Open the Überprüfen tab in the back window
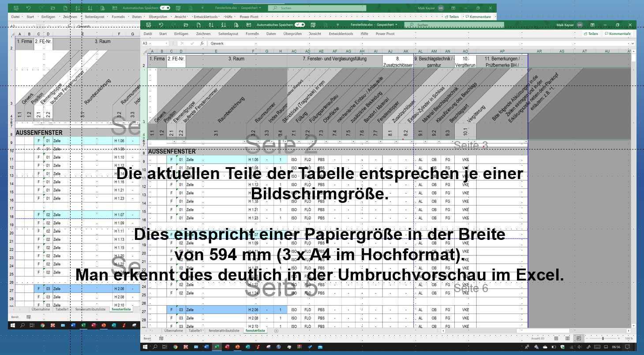644x355 pixels. pos(158,17)
